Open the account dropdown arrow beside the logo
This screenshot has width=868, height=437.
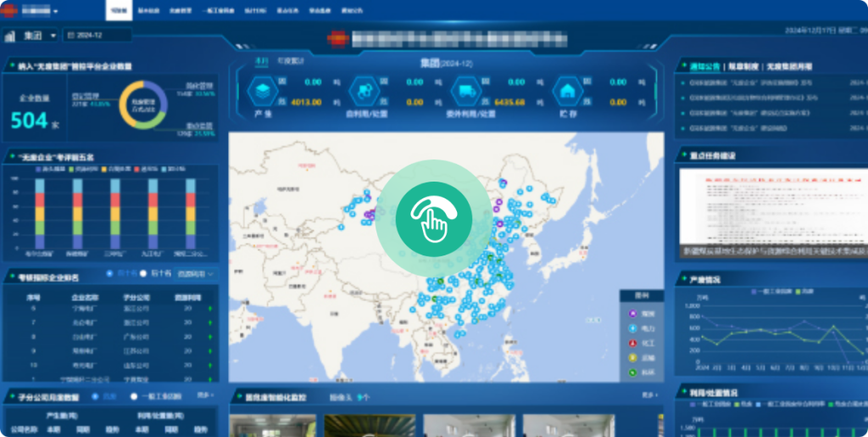point(56,12)
